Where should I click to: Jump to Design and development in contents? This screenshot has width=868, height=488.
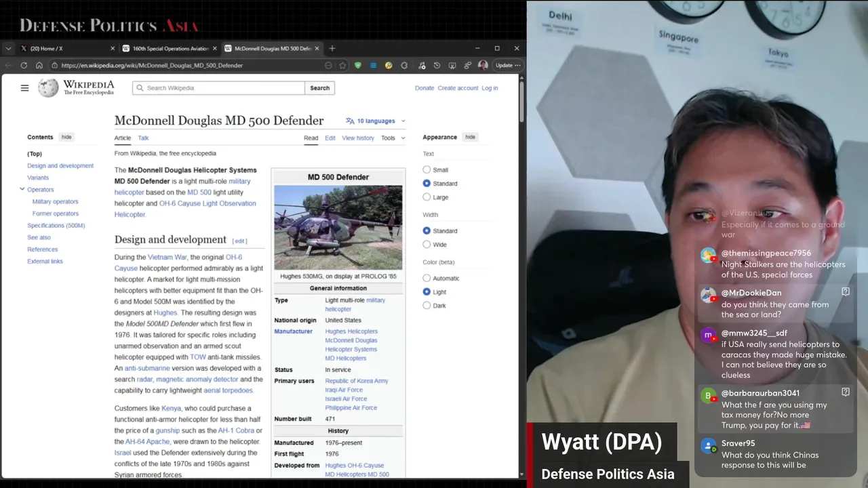60,165
